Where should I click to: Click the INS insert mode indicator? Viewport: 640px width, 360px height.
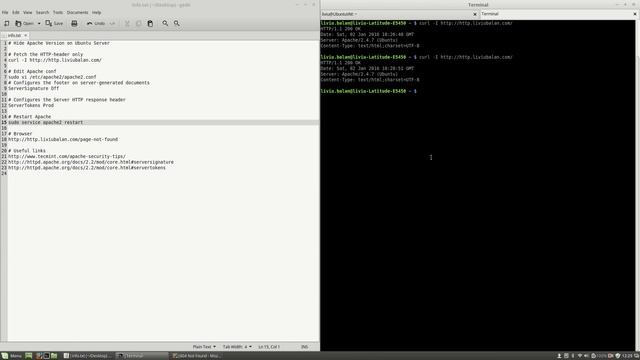point(304,347)
